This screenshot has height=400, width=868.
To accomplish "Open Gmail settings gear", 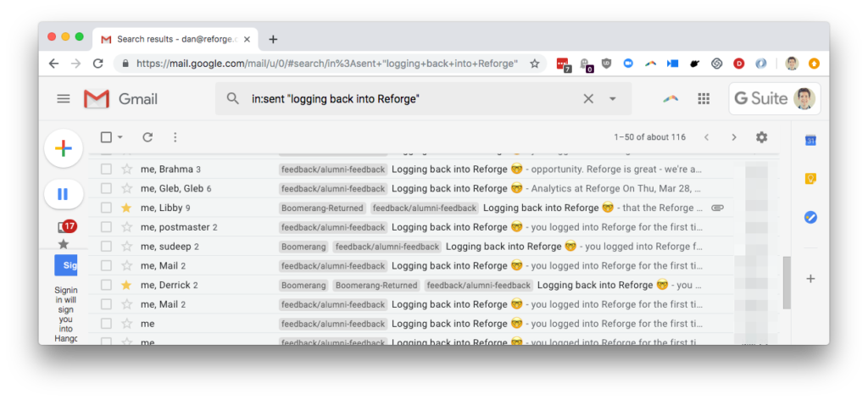I will click(x=762, y=137).
